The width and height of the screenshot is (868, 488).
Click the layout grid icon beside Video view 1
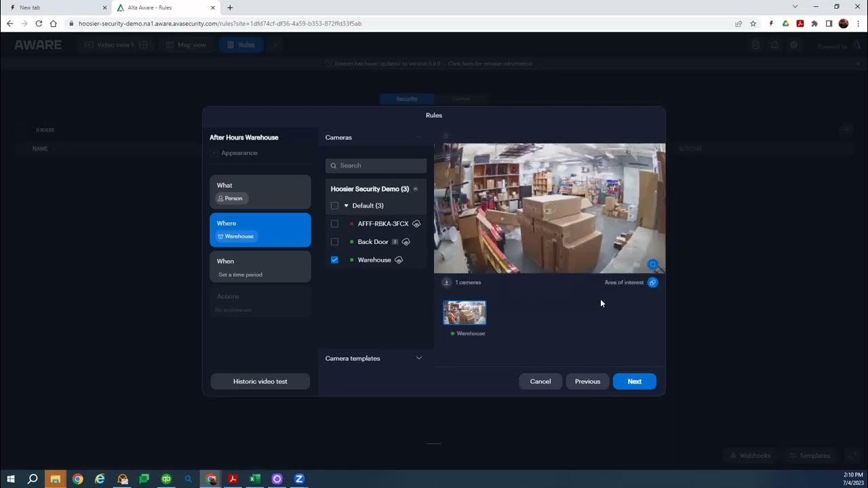144,45
